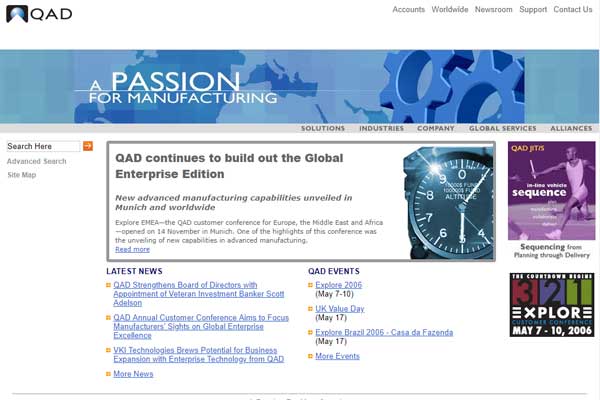
Task: Open the Worldwide link
Action: [450, 10]
